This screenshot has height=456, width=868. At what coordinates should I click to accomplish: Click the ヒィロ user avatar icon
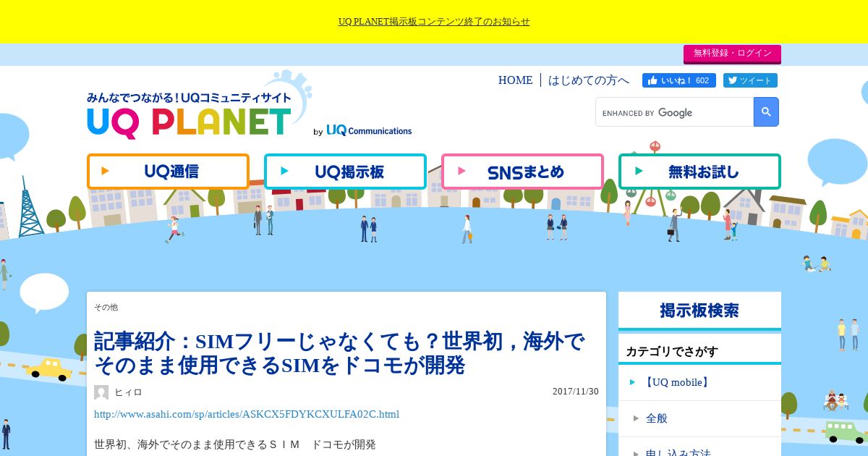(x=101, y=392)
